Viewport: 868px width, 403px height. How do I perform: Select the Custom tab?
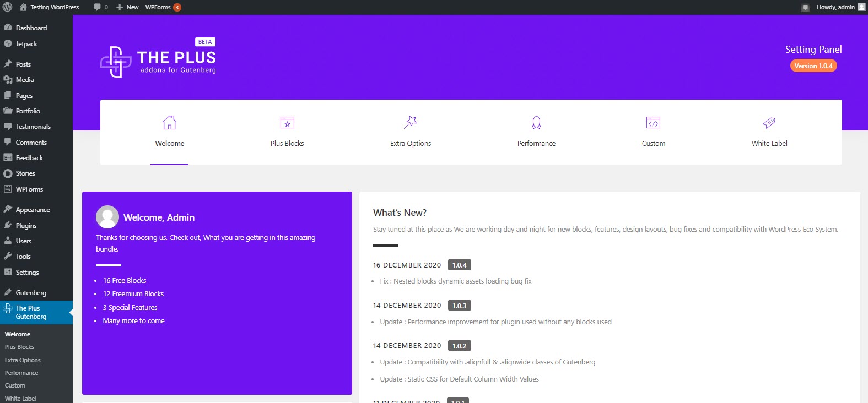coord(654,132)
